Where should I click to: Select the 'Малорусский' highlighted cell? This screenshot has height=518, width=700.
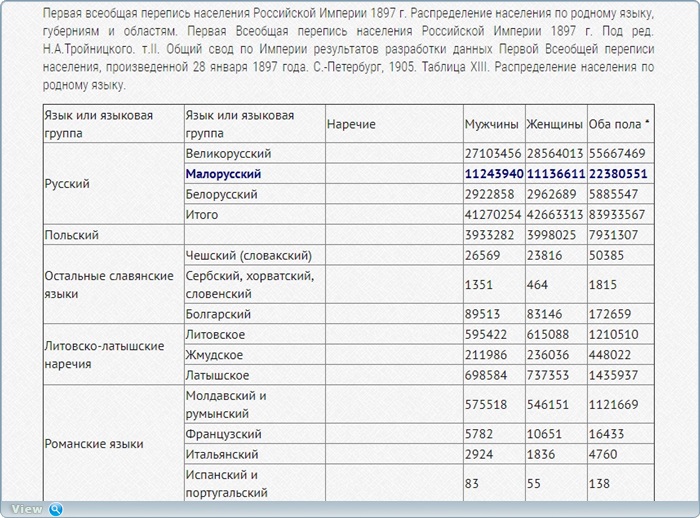tap(255, 174)
